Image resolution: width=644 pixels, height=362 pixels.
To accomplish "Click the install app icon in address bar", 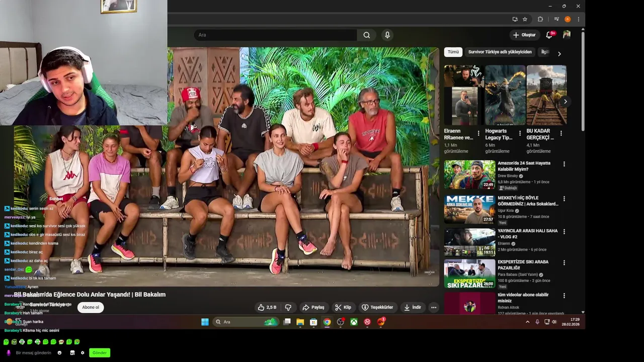I will 515,19.
